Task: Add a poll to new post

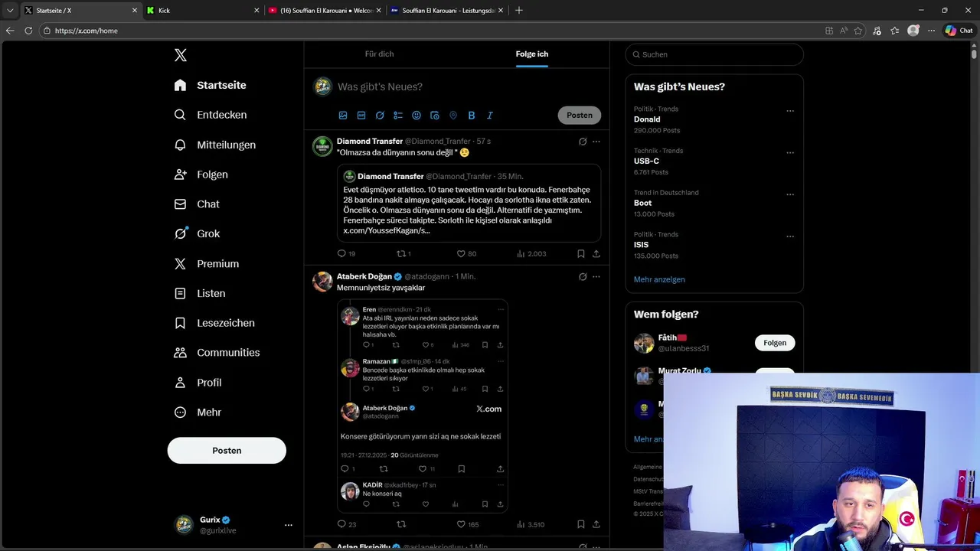Action: (x=398, y=116)
